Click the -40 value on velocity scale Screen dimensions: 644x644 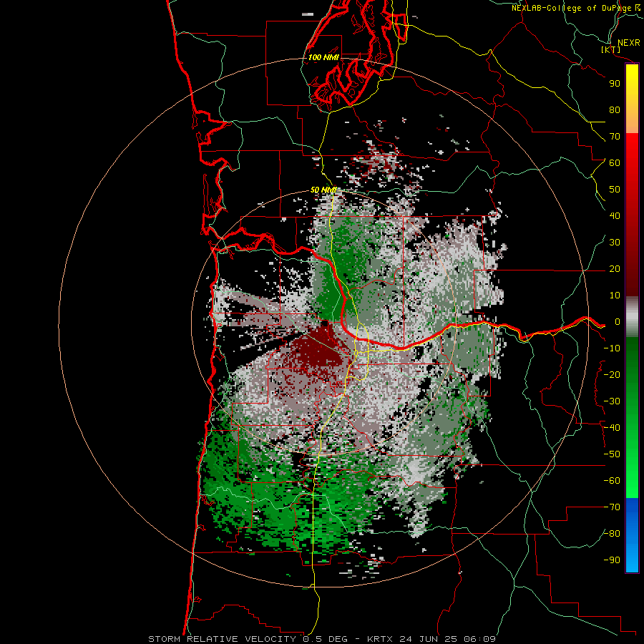(612, 428)
